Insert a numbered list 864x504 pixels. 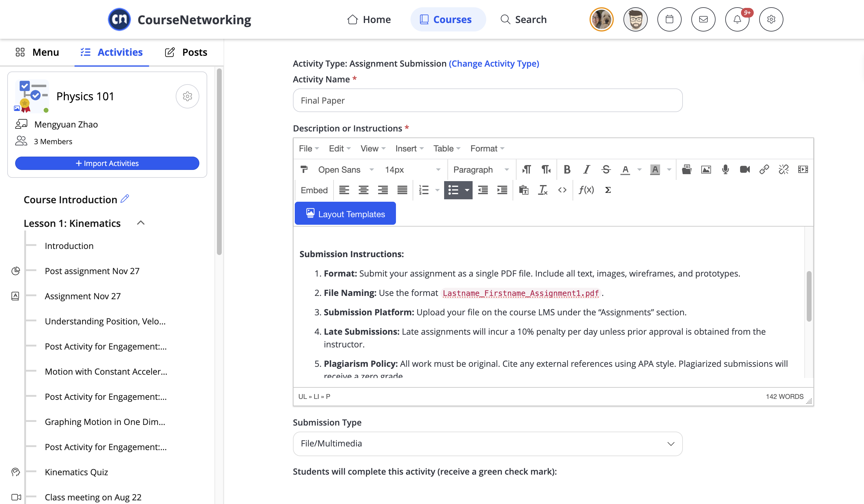click(x=424, y=190)
